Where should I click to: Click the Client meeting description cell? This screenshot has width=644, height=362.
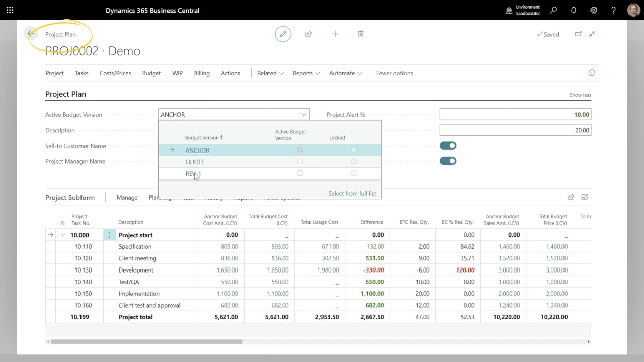(x=154, y=258)
